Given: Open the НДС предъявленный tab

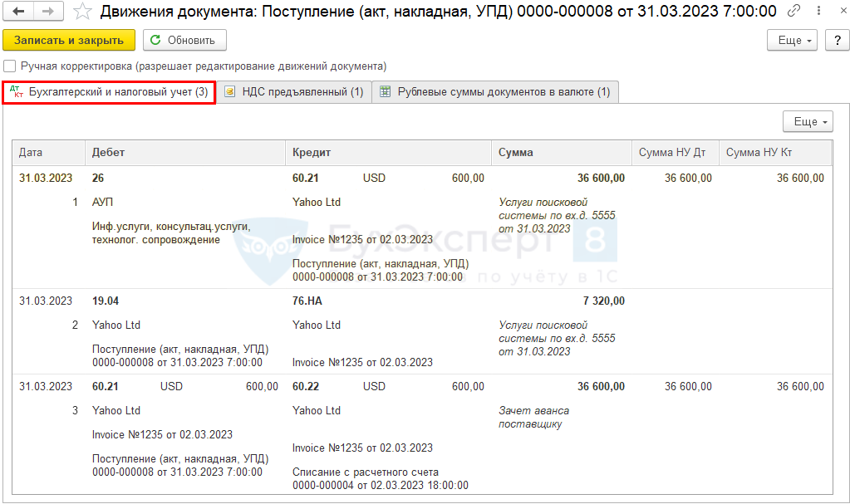Looking at the screenshot, I should pyautogui.click(x=294, y=92).
